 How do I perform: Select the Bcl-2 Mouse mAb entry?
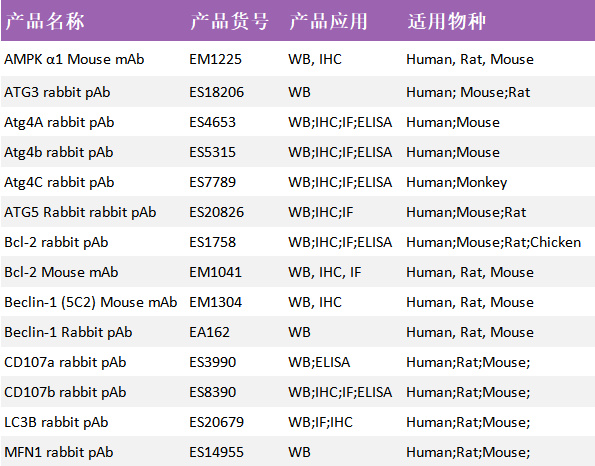(61, 272)
